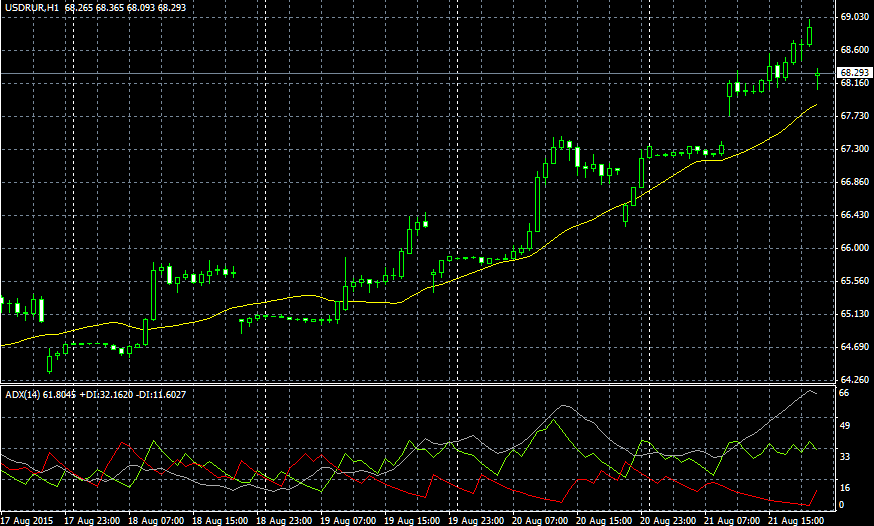Click the 21 Aug 07:00 time label
This screenshot has height=526, width=874.
733,520
